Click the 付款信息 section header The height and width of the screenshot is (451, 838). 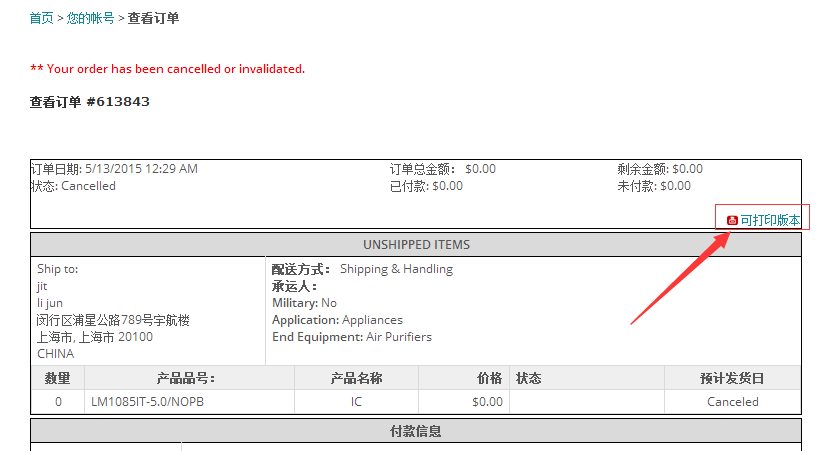pyautogui.click(x=416, y=432)
